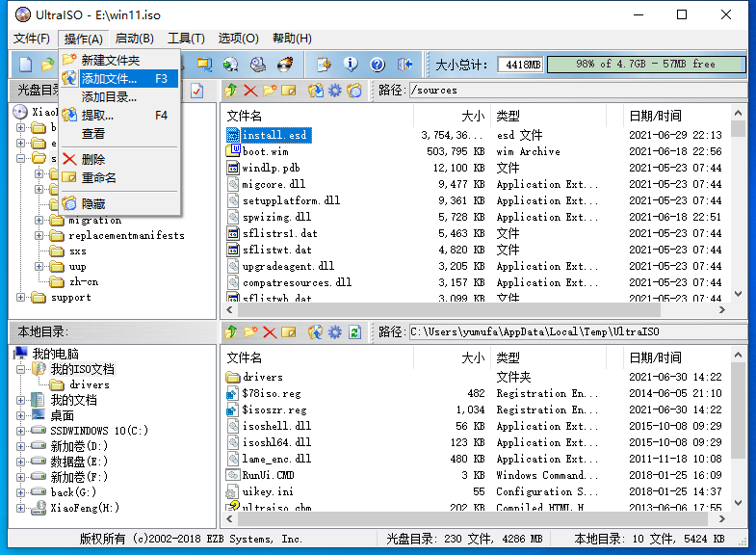Click rename icon in local pane toolbar
Image resolution: width=756 pixels, height=555 pixels.
(x=289, y=331)
